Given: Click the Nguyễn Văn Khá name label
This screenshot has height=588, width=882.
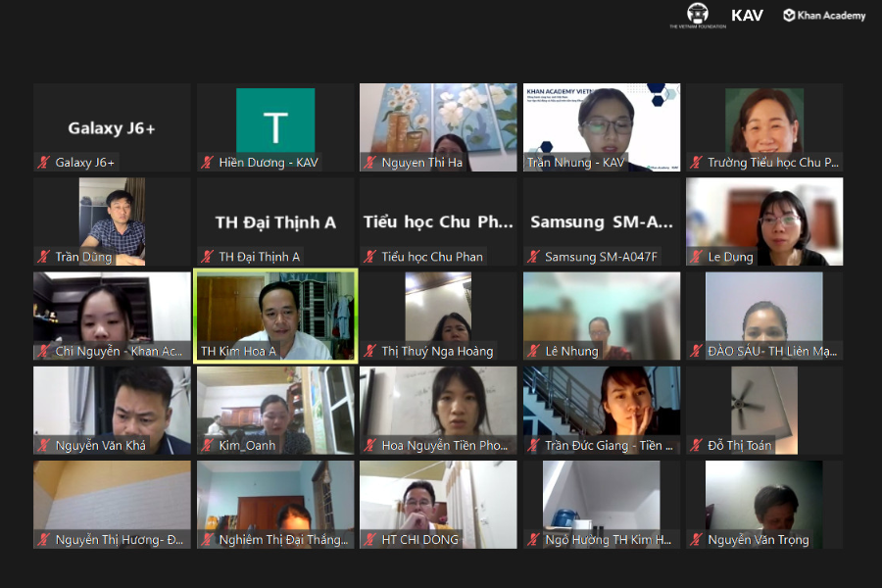Looking at the screenshot, I should (100, 445).
